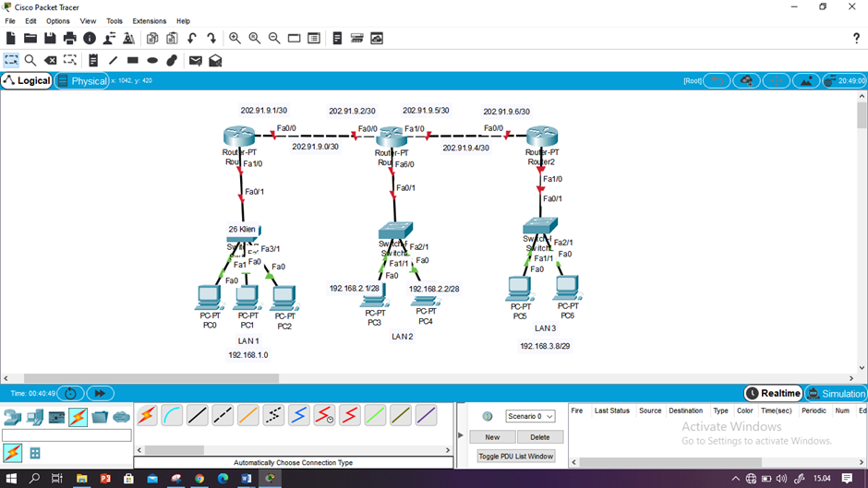This screenshot has height=488, width=868.
Task: Click the Power Cycle Devices button
Action: 70,393
